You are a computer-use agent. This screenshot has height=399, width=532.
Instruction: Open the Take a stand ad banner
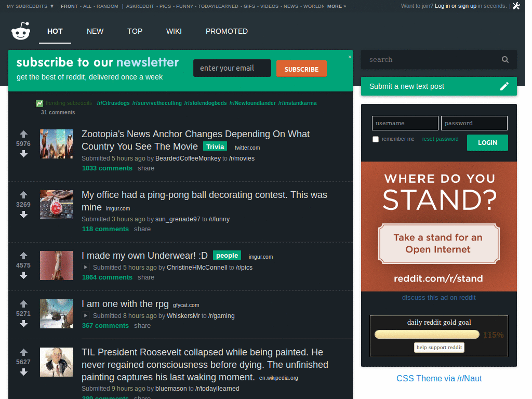coord(438,227)
